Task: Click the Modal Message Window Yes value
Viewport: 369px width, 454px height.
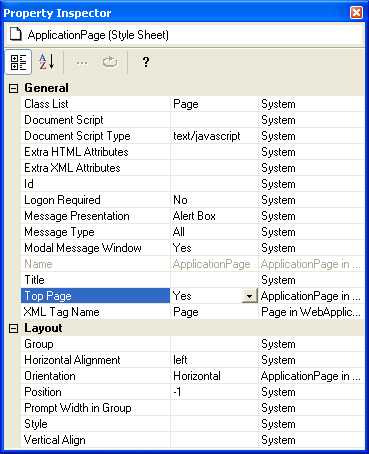Action: tap(214, 248)
